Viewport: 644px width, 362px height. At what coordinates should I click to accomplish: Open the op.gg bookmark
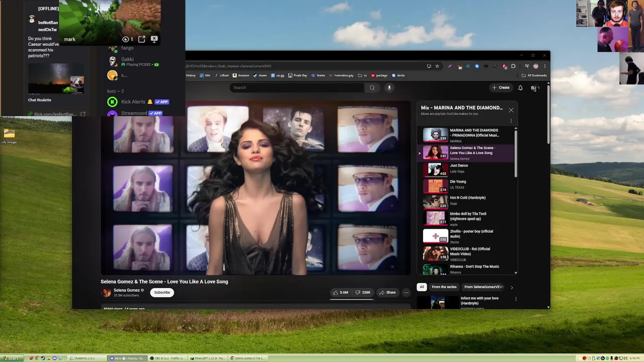(277, 75)
